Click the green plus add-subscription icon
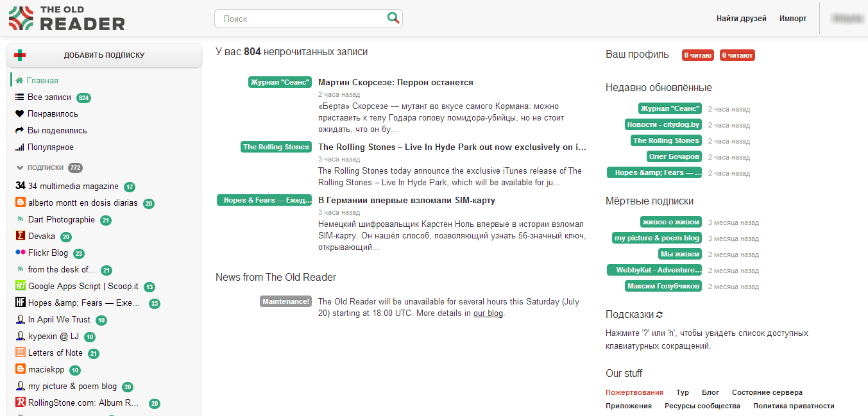The image size is (868, 416). coord(20,55)
